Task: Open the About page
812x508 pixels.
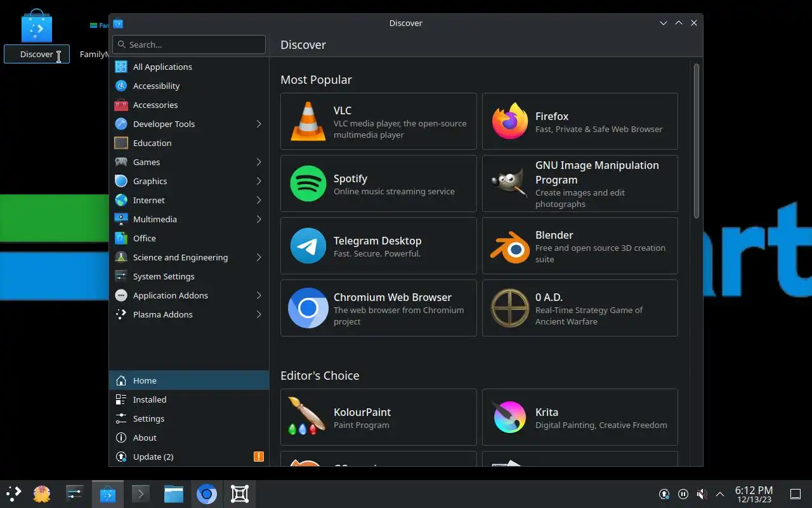Action: click(189, 438)
